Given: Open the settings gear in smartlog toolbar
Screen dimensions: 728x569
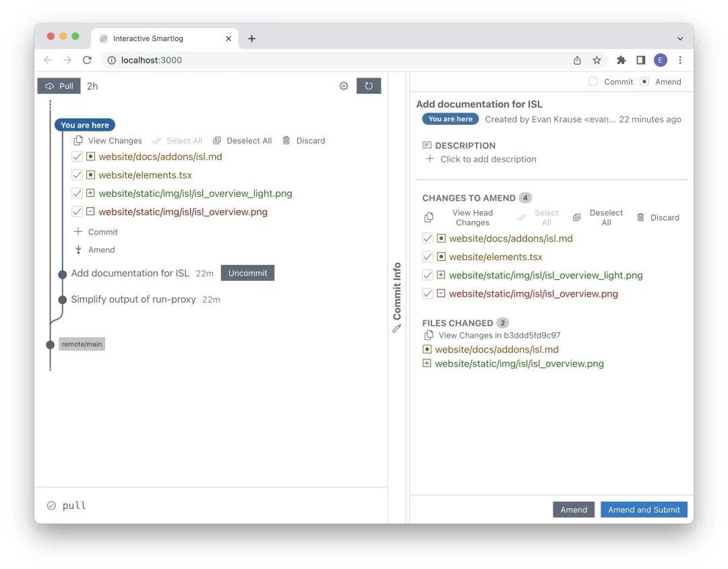Looking at the screenshot, I should coord(344,86).
